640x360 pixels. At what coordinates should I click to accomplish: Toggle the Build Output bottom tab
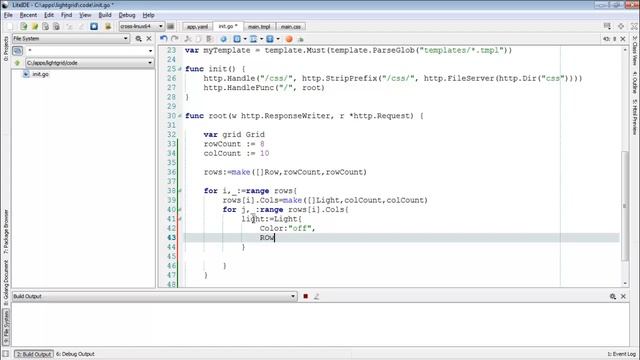pyautogui.click(x=34, y=354)
